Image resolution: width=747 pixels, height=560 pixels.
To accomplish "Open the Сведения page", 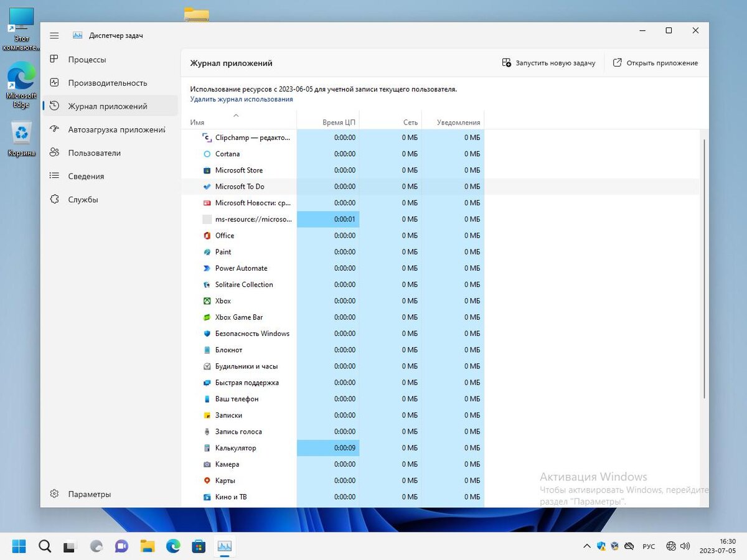I will [110, 176].
